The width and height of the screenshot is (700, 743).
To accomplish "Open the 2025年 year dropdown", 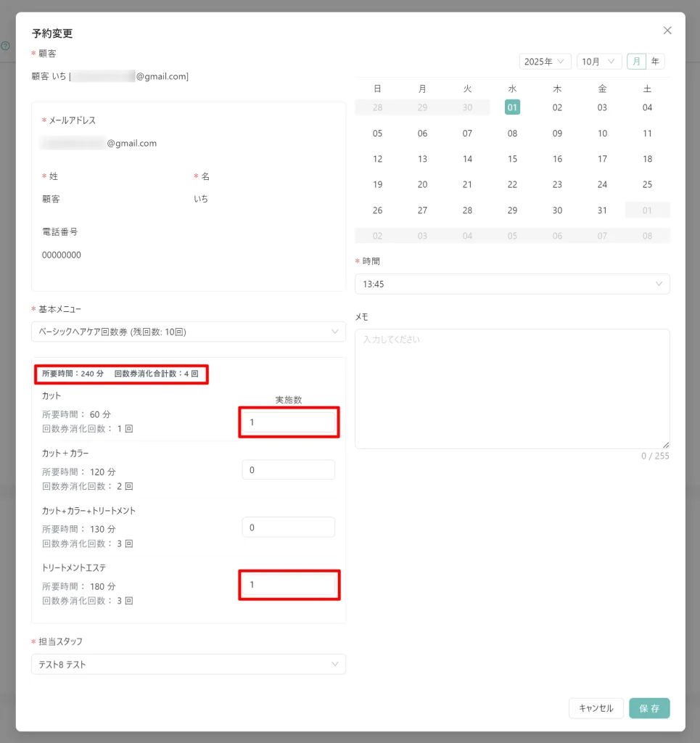I will [x=545, y=62].
